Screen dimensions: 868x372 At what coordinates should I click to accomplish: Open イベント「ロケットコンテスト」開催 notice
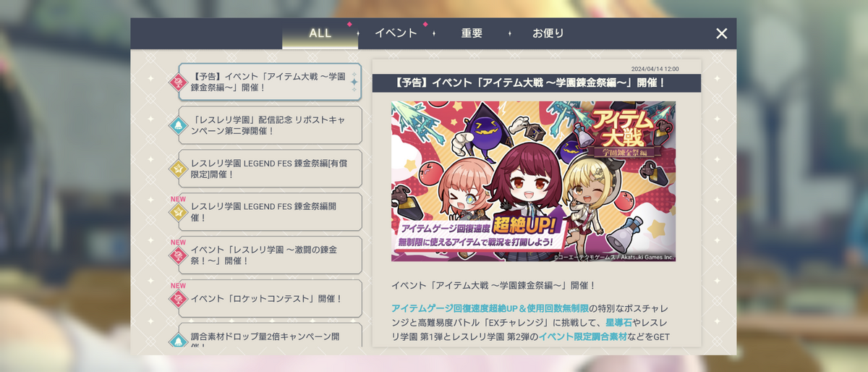point(270,298)
